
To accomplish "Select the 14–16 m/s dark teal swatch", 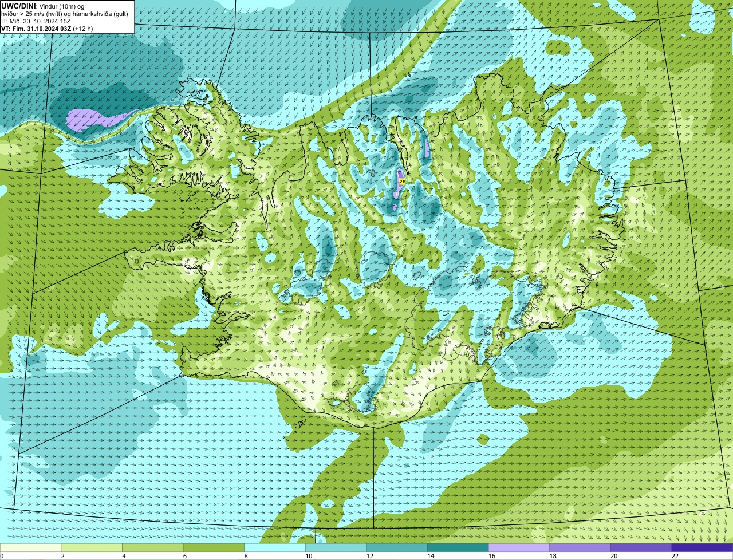I will point(458,548).
